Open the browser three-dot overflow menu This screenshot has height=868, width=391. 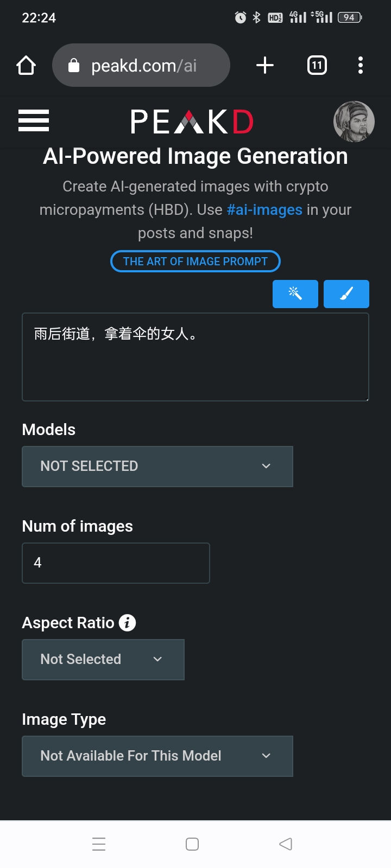pos(360,65)
